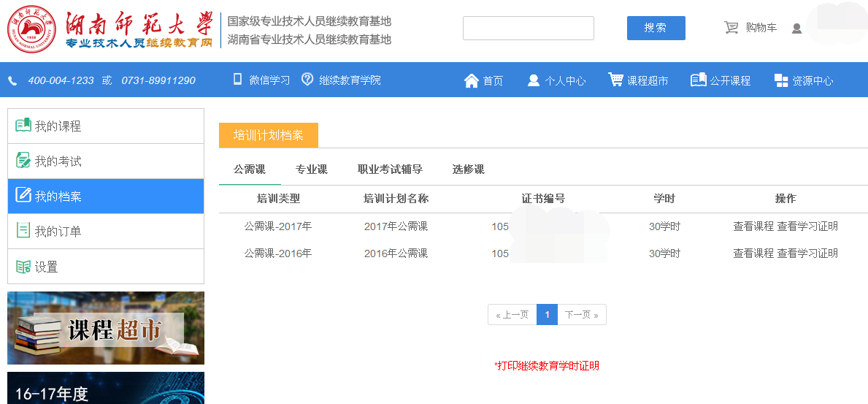868x404 pixels.
Task: Open 我的考试 in the sidebar
Action: coord(58,161)
